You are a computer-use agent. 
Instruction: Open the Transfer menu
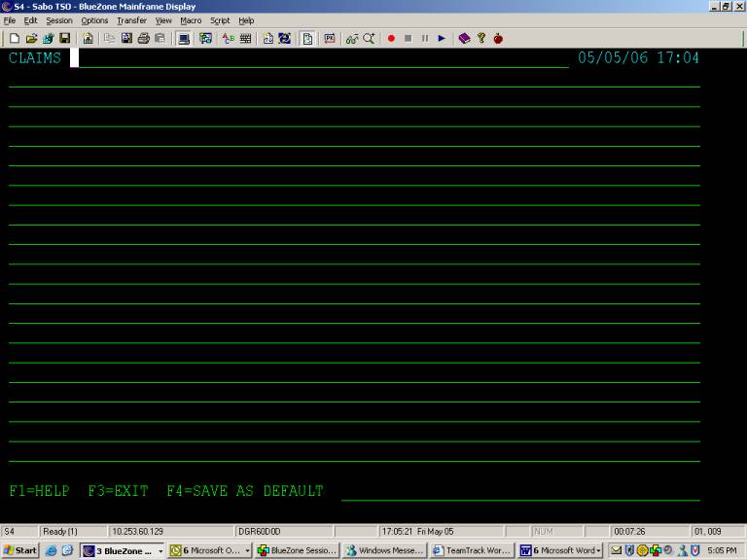(x=132, y=20)
